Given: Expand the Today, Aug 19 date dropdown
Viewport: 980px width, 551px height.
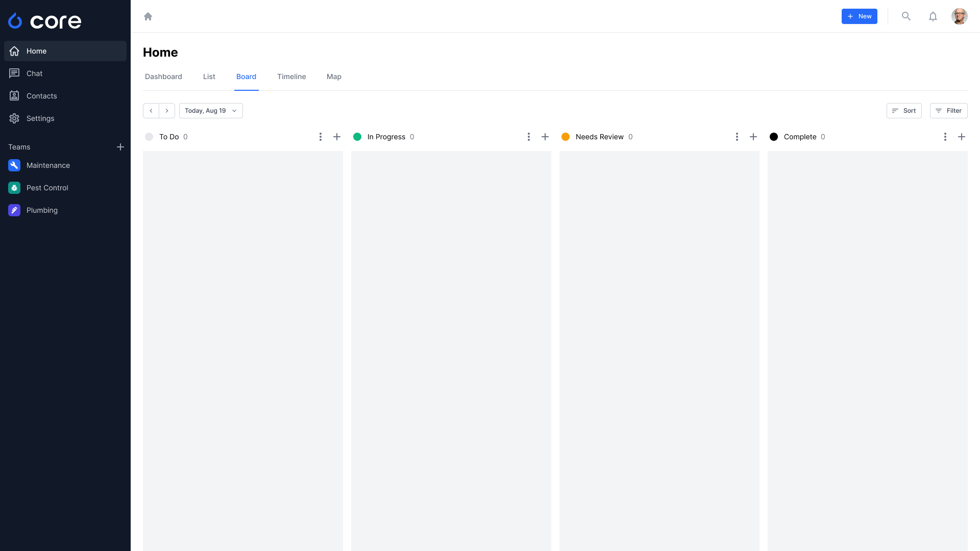Looking at the screenshot, I should [x=211, y=111].
